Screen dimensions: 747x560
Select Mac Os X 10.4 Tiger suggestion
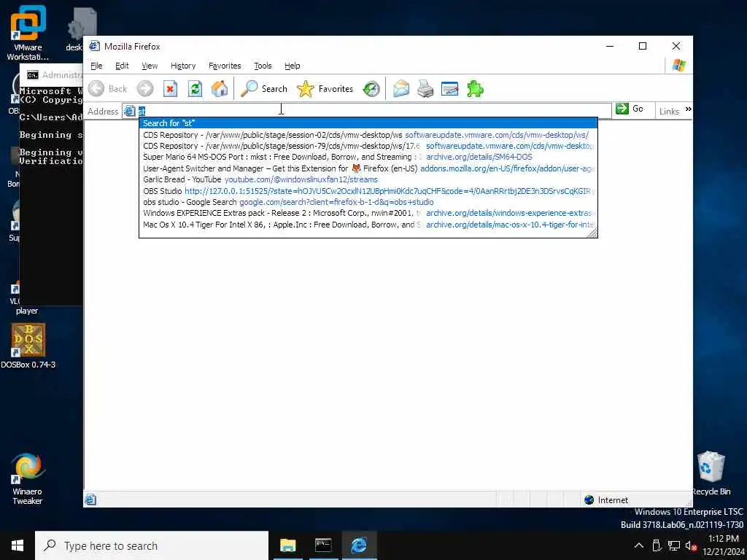tap(368, 225)
